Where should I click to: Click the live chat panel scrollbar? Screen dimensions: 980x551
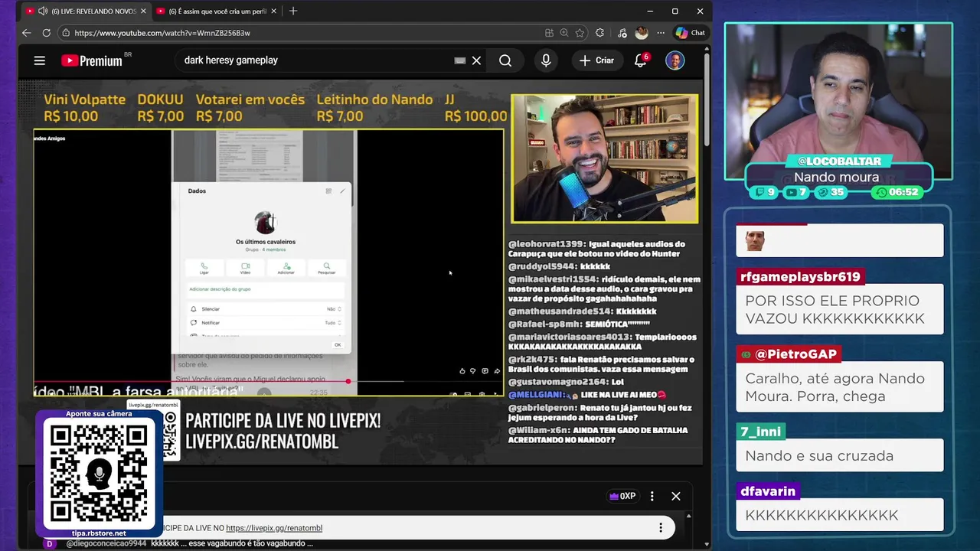tap(688, 532)
